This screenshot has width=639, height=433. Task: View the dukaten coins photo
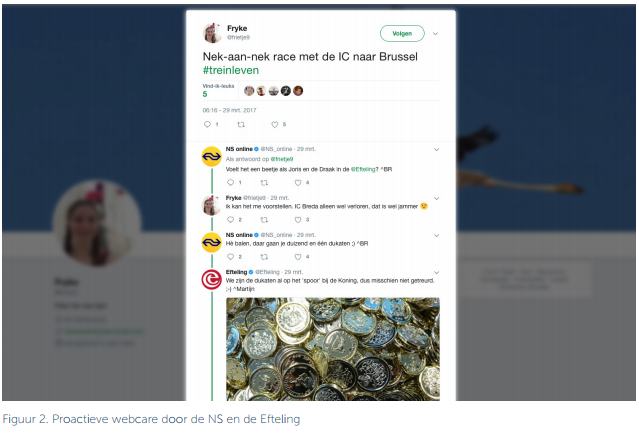click(x=333, y=349)
